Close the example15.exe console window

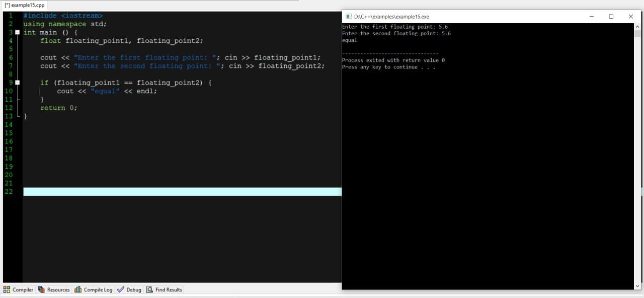tap(631, 17)
